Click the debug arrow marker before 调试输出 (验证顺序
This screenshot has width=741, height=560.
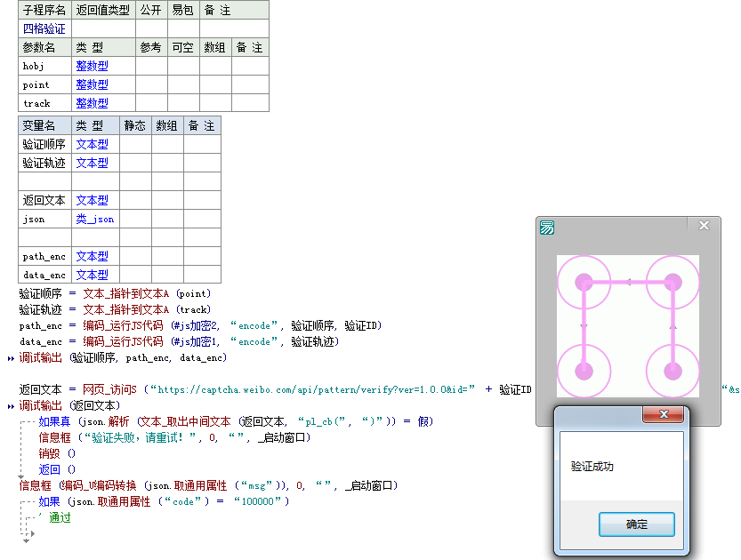(11, 358)
